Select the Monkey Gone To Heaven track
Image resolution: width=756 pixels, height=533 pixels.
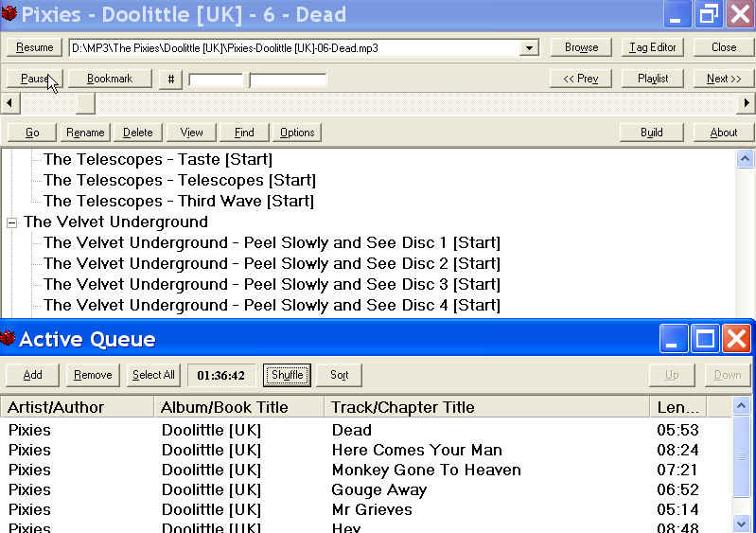click(365, 470)
